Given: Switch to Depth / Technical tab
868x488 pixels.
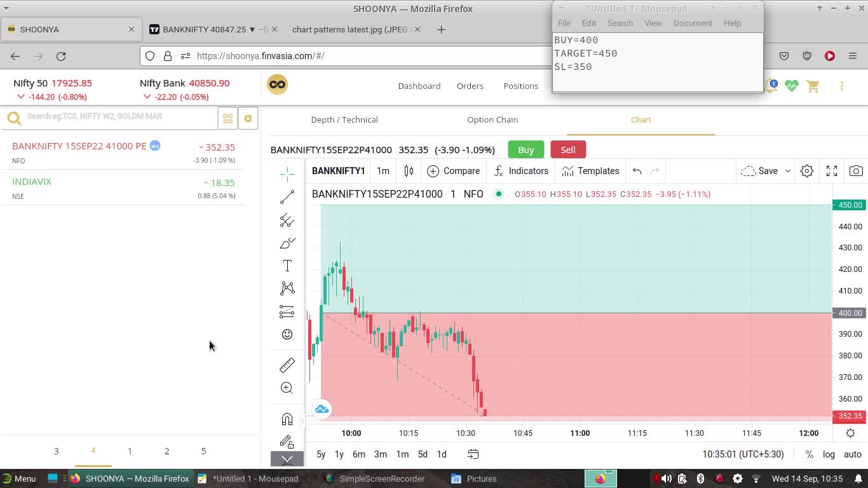Looking at the screenshot, I should (x=344, y=119).
